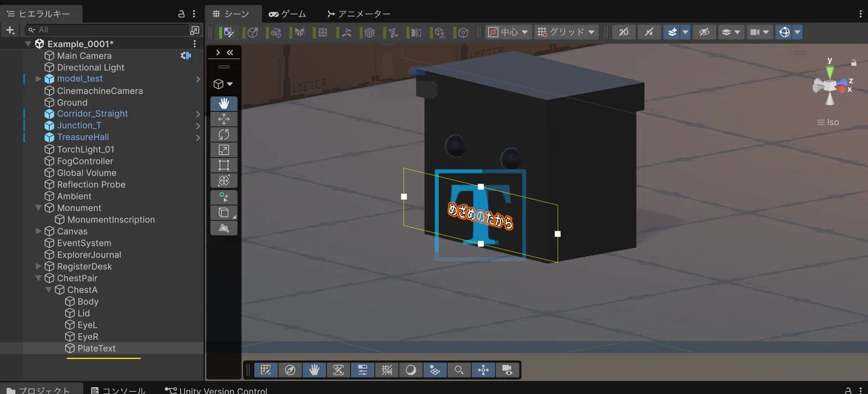Viewport: 868px width, 394px height.
Task: Select the combined Transform tool
Action: coord(224,180)
